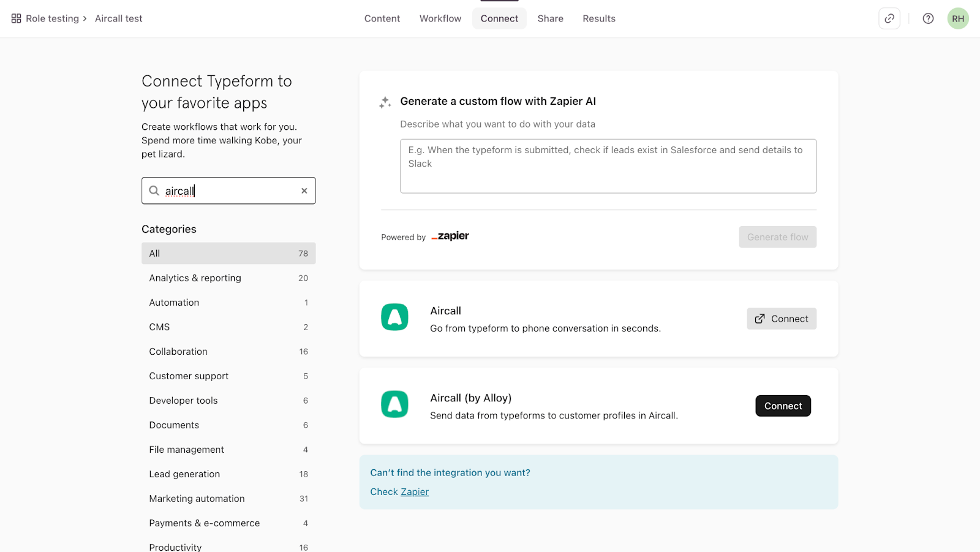View the Results tab
This screenshot has width=980, height=552.
[599, 18]
